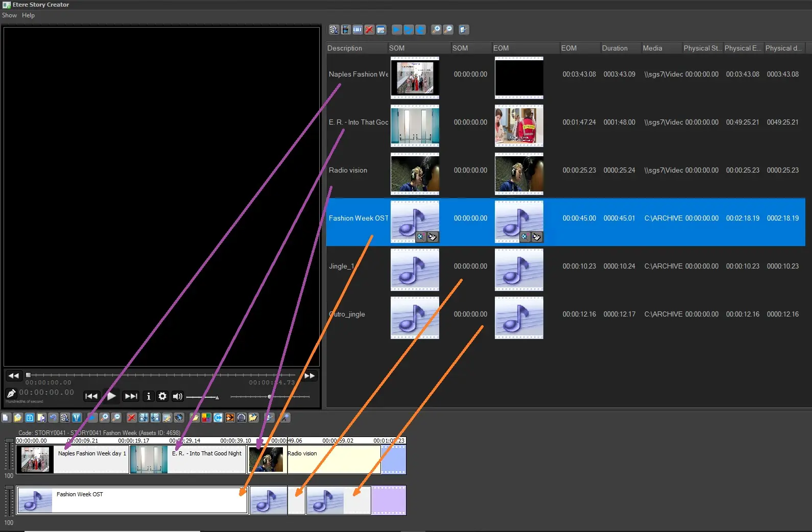Click the info button in player controls
Viewport: 812px width, 532px height.
(x=149, y=396)
